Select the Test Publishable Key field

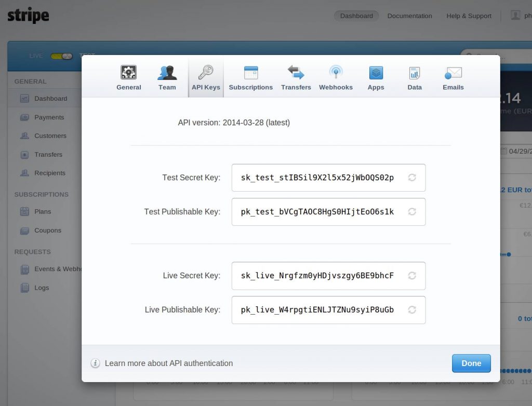click(328, 212)
